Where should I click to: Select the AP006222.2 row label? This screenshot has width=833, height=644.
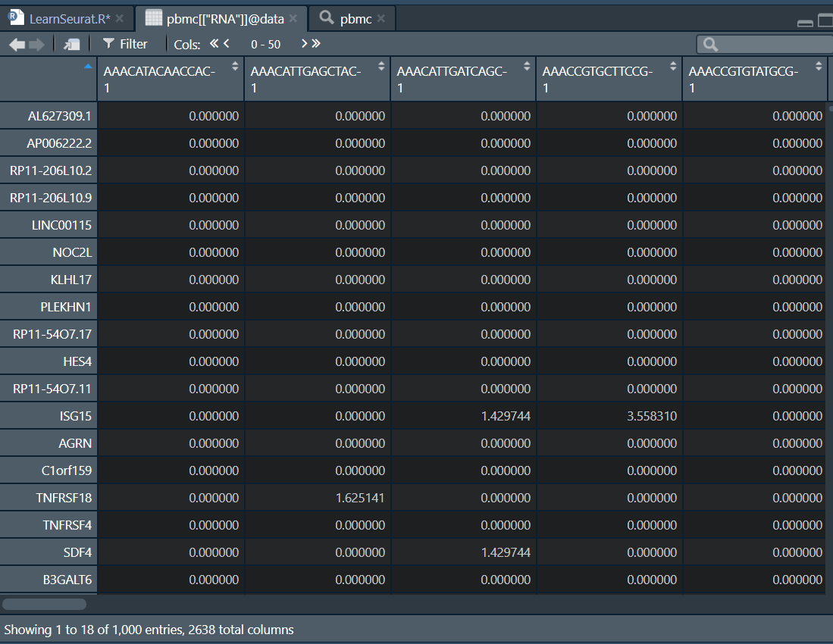(59, 143)
